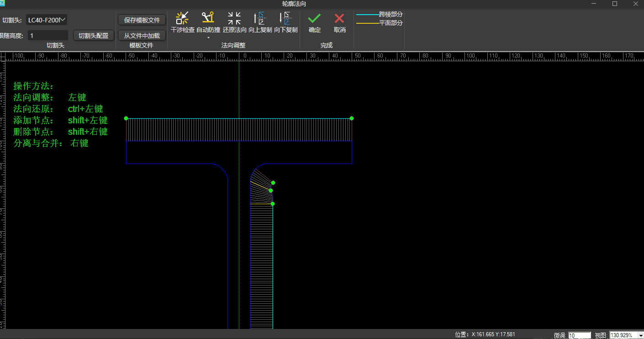
Task: Click the 跟随高度 value field
Action: pyautogui.click(x=48, y=35)
